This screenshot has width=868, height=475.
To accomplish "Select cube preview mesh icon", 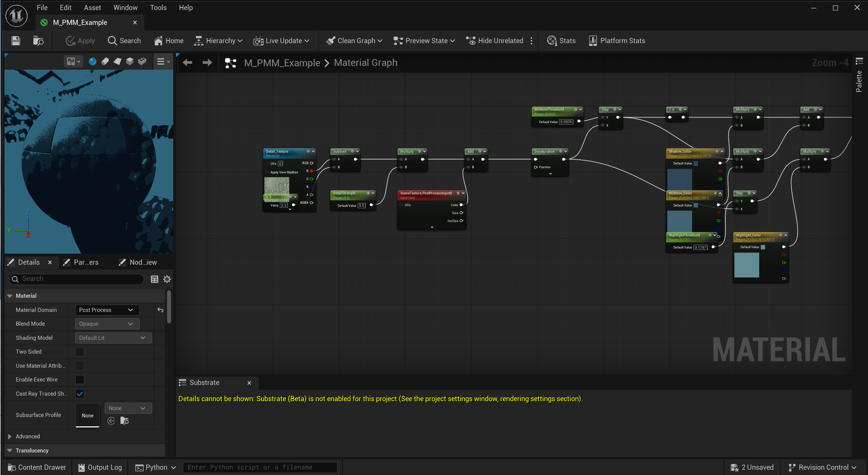I will 130,62.
